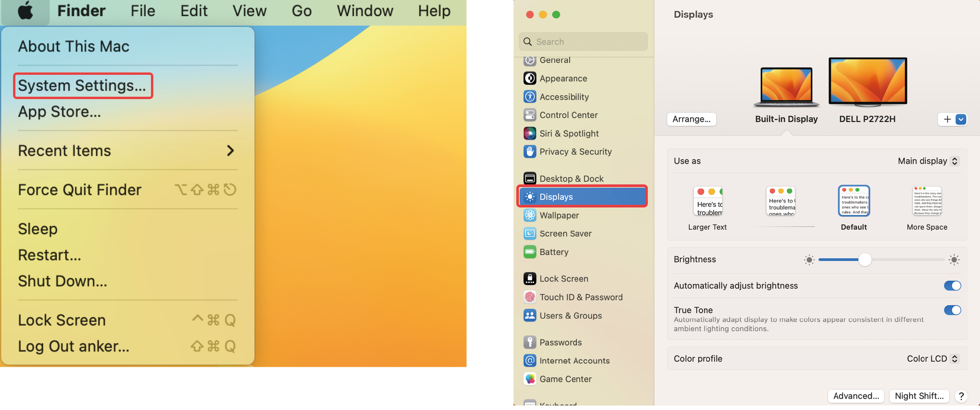The image size is (980, 410).
Task: Open Night Shift... settings button
Action: point(919,396)
